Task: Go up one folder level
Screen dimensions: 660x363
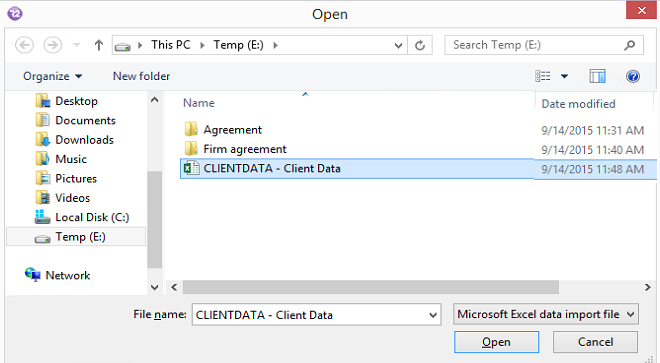Action: coord(99,45)
